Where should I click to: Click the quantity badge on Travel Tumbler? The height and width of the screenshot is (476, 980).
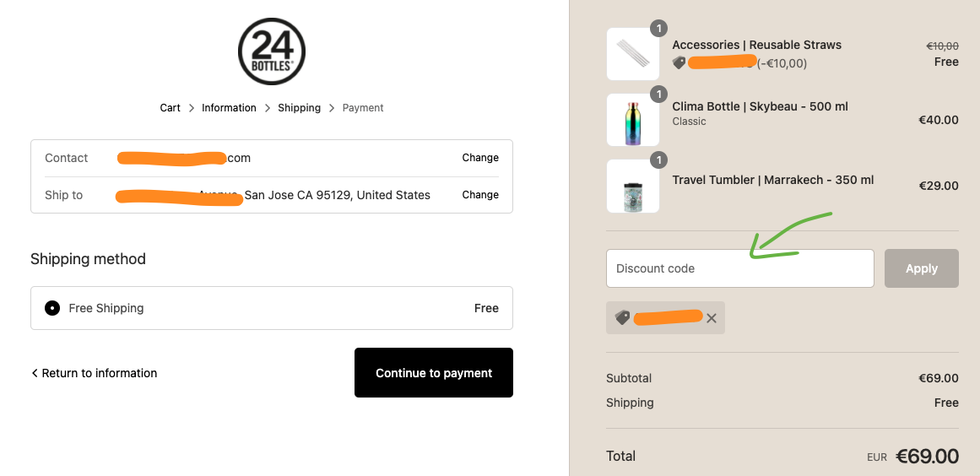pos(658,160)
